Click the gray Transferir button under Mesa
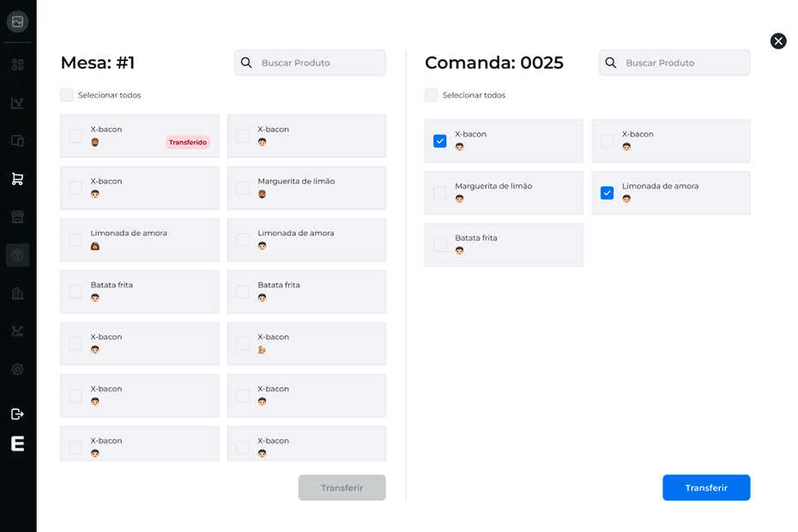This screenshot has width=798, height=532. click(x=342, y=487)
